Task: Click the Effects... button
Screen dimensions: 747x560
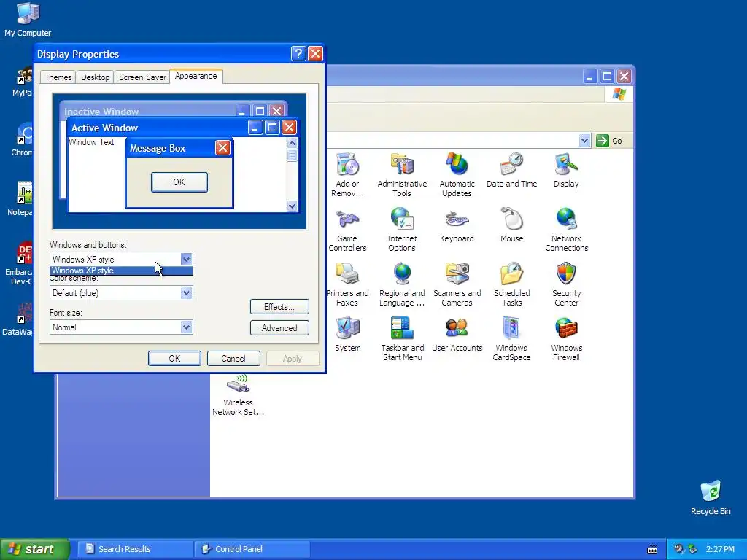Action: [279, 307]
